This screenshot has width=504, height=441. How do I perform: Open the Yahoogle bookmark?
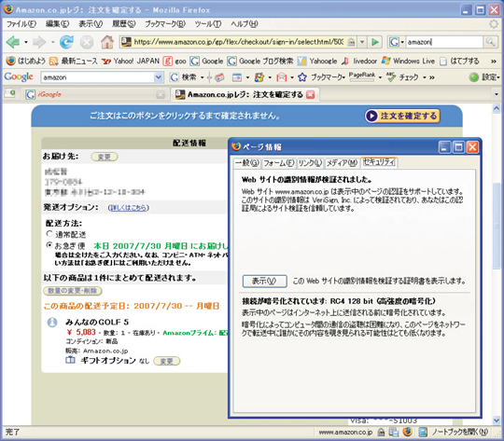pos(317,61)
